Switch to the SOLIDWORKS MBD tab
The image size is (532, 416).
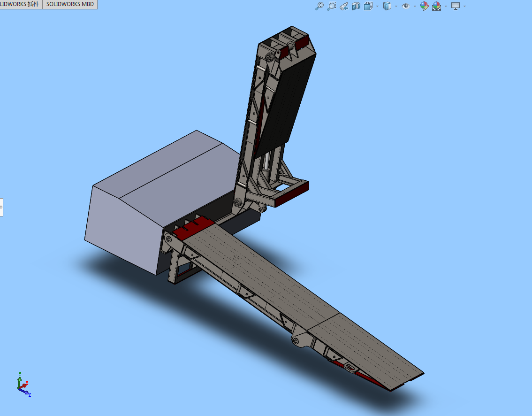70,4
